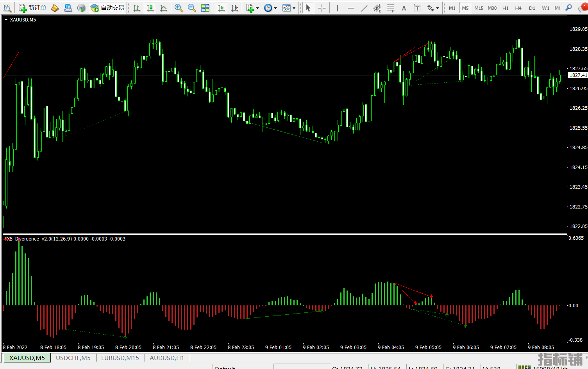Open the arrows objects icon
588x369 pixels.
point(431,8)
